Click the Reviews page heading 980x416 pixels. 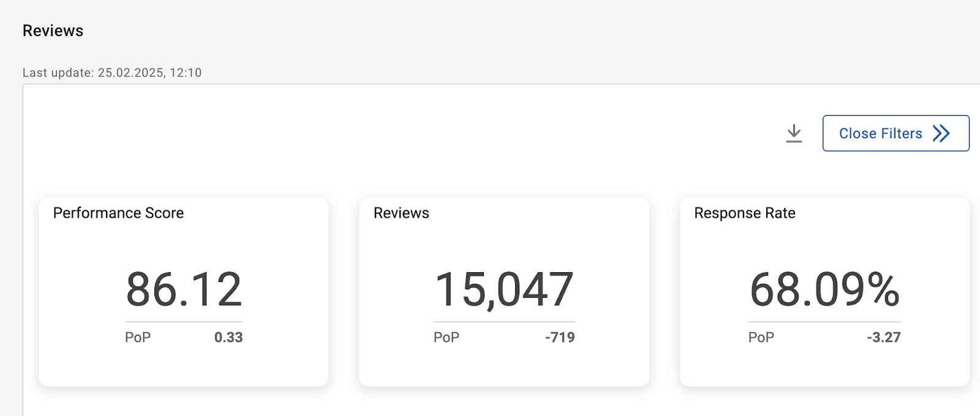53,31
